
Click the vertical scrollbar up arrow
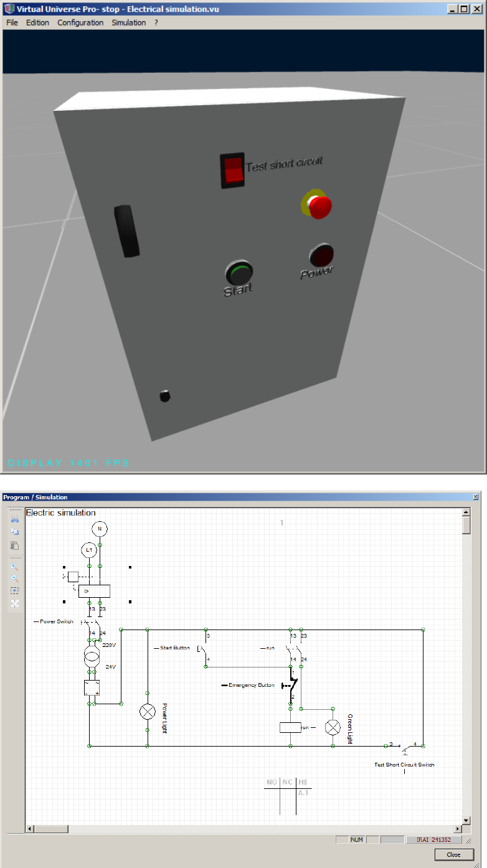click(x=466, y=513)
